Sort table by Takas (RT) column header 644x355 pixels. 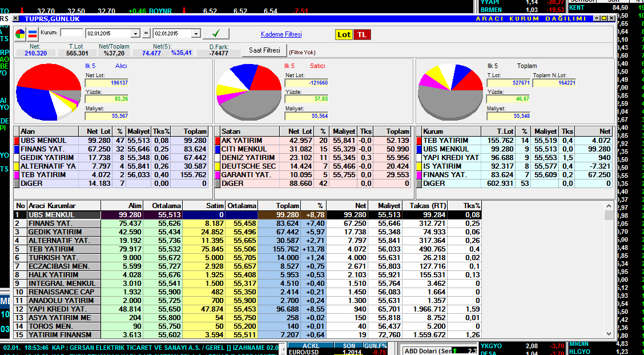tap(425, 206)
